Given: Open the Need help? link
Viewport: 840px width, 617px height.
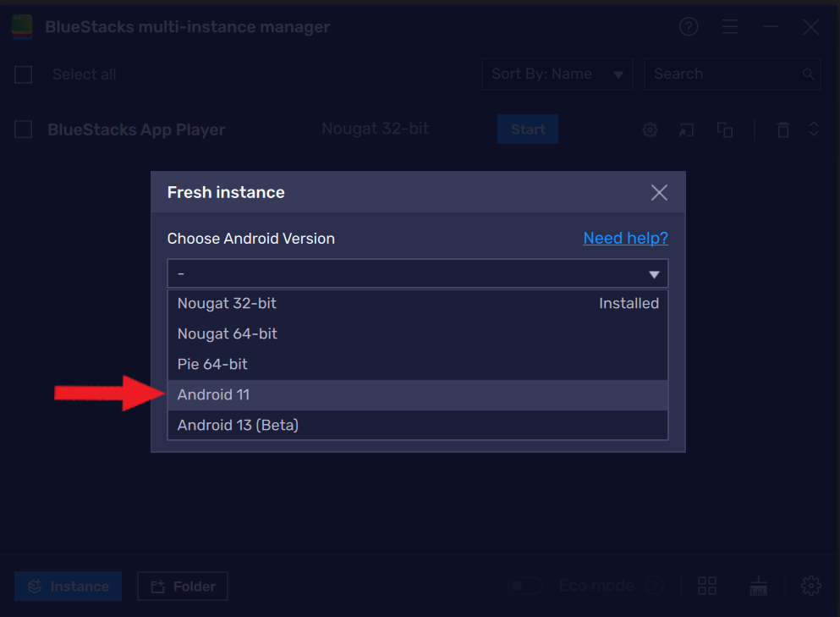Looking at the screenshot, I should tap(625, 238).
